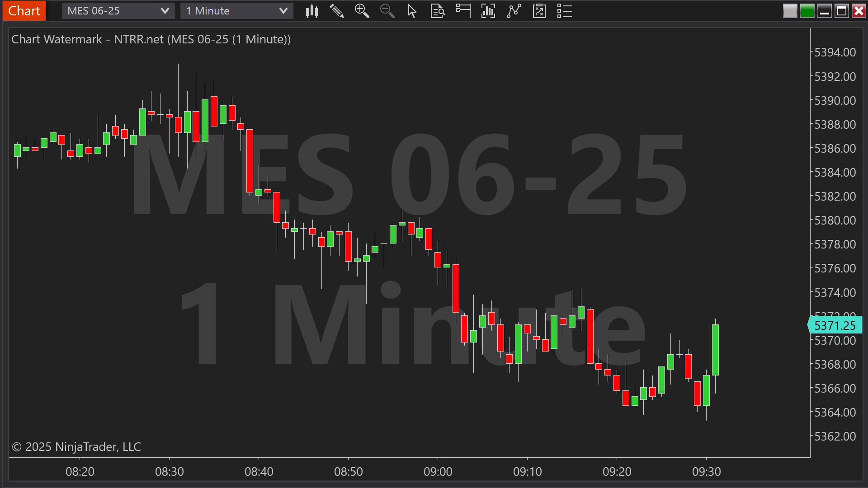868x488 pixels.
Task: Click the Chart Watermark title text
Action: click(151, 39)
